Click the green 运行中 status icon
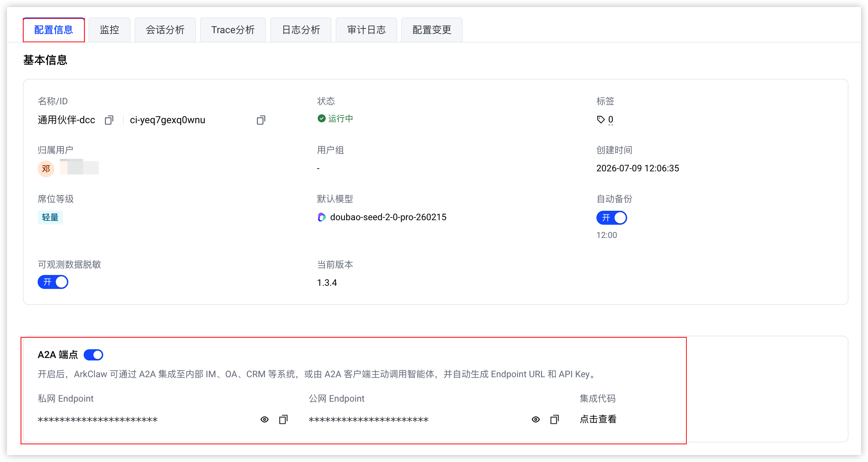Screen dimensions: 868x462 click(321, 119)
